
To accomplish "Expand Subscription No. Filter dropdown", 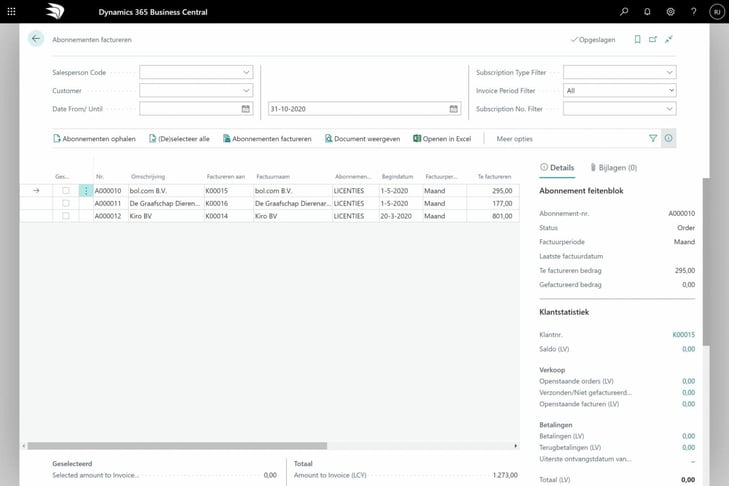I will [669, 109].
